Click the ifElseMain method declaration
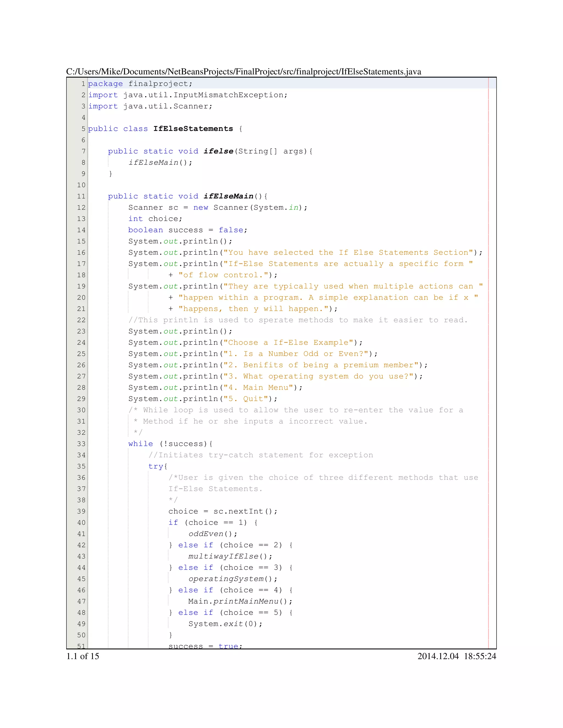Screen dimensions: 563x728 228,196
